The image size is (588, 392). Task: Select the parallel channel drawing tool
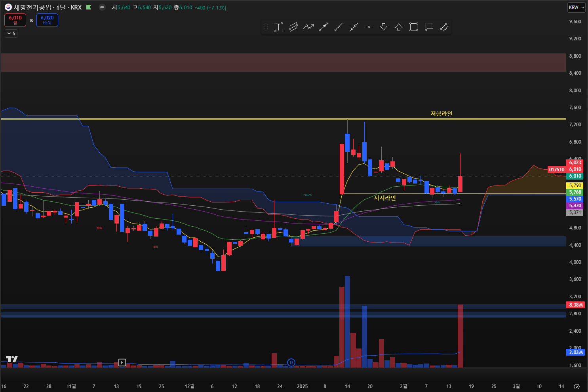[x=293, y=27]
